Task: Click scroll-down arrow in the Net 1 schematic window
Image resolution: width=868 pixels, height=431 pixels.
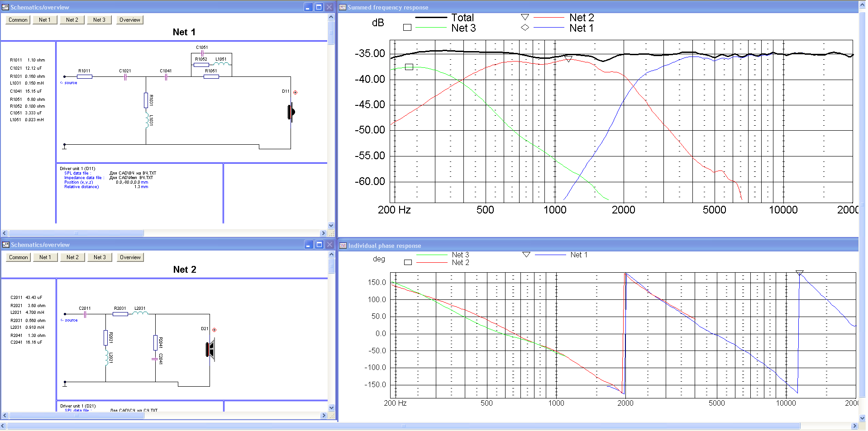Action: tap(331, 225)
